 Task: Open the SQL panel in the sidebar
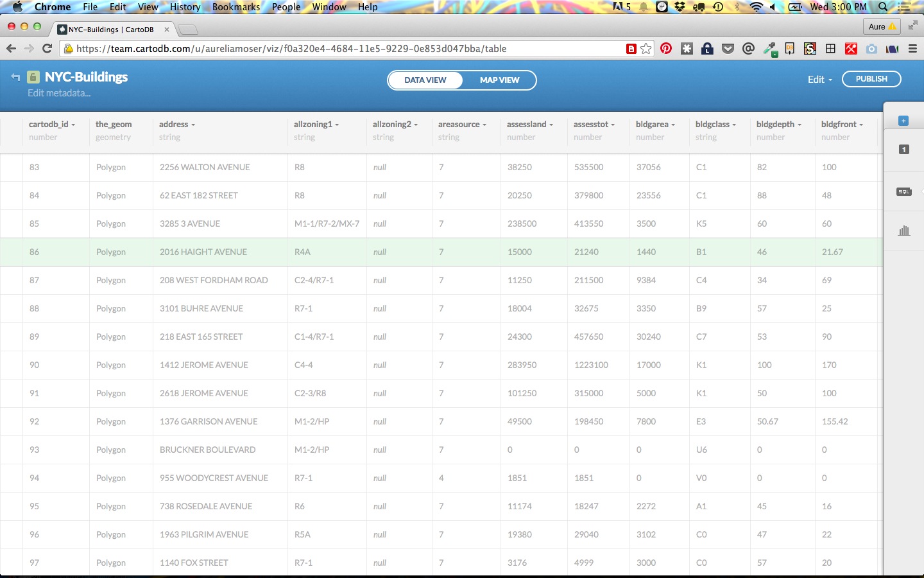[x=903, y=192]
